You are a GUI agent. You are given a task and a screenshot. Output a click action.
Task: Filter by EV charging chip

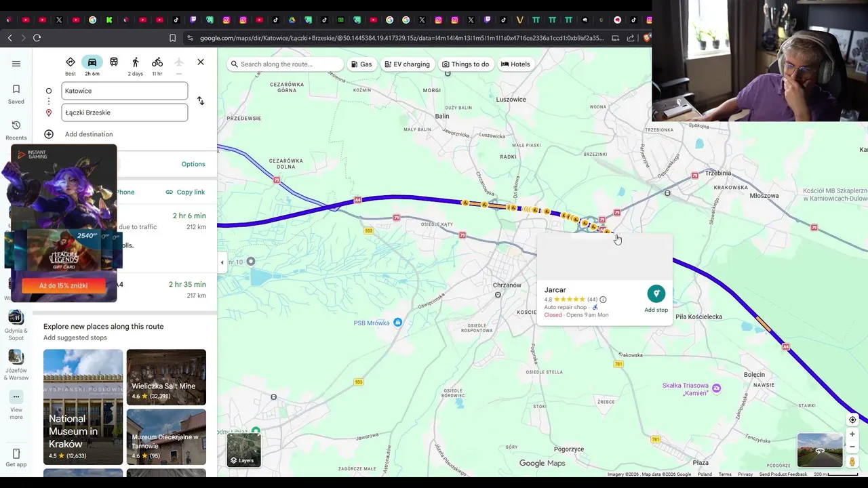tap(407, 64)
